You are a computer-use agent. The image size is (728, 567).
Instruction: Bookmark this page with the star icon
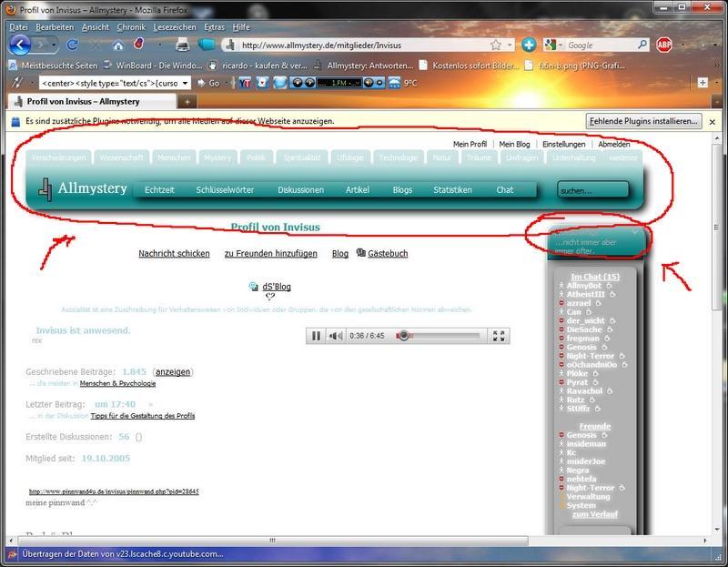pyautogui.click(x=495, y=45)
